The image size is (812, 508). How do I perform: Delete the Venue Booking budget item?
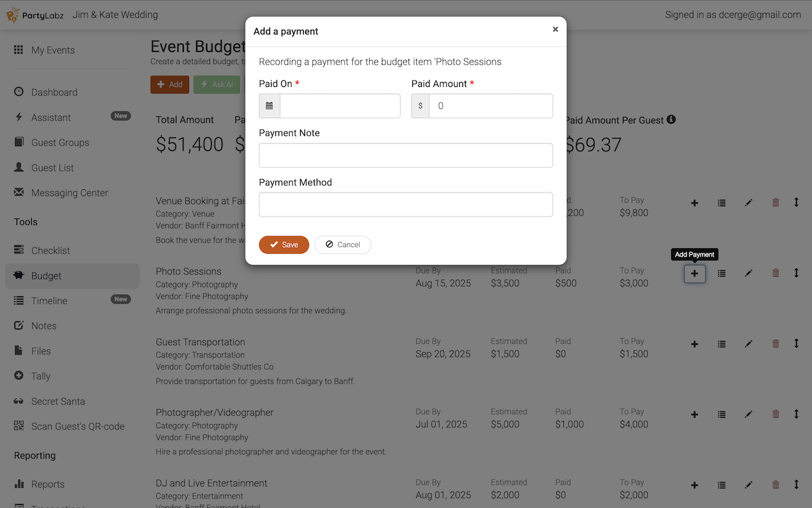click(775, 203)
